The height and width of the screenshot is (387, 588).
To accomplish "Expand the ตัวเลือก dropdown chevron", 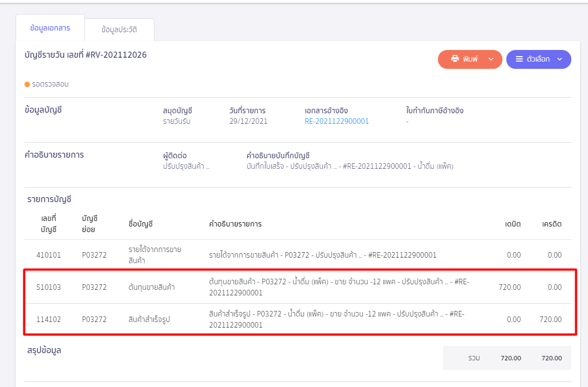I will tap(560, 59).
